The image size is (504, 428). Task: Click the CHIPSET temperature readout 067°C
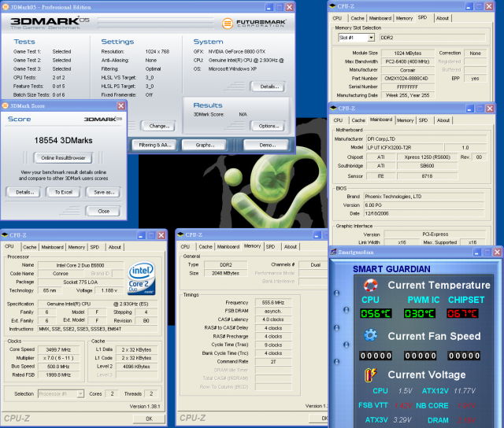click(462, 313)
